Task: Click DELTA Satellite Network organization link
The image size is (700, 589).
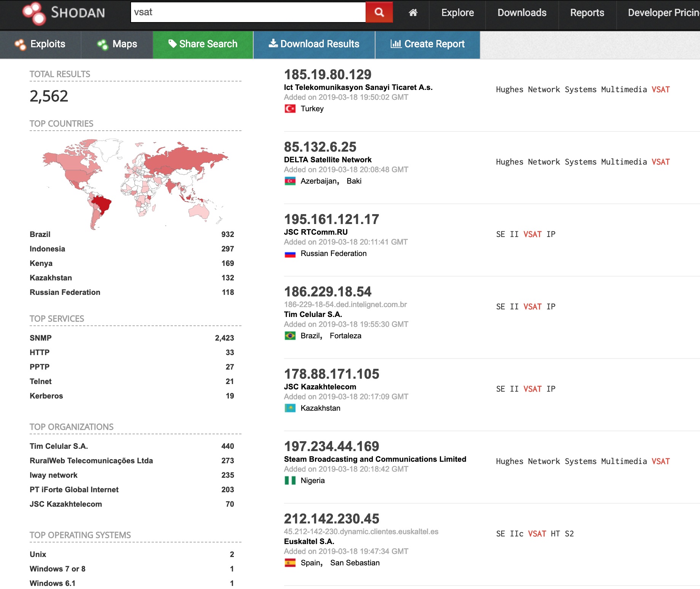Action: click(x=328, y=160)
